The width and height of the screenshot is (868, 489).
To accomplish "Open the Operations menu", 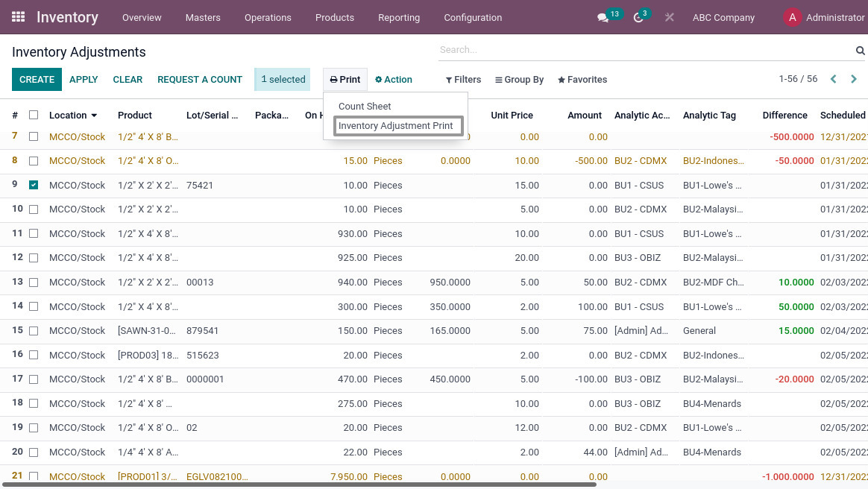I will click(268, 17).
